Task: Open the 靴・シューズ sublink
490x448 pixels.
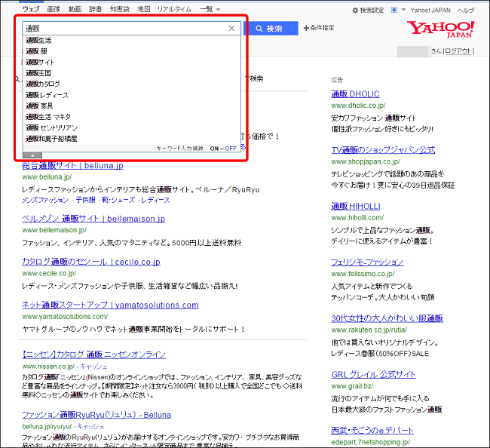Action: [118, 200]
